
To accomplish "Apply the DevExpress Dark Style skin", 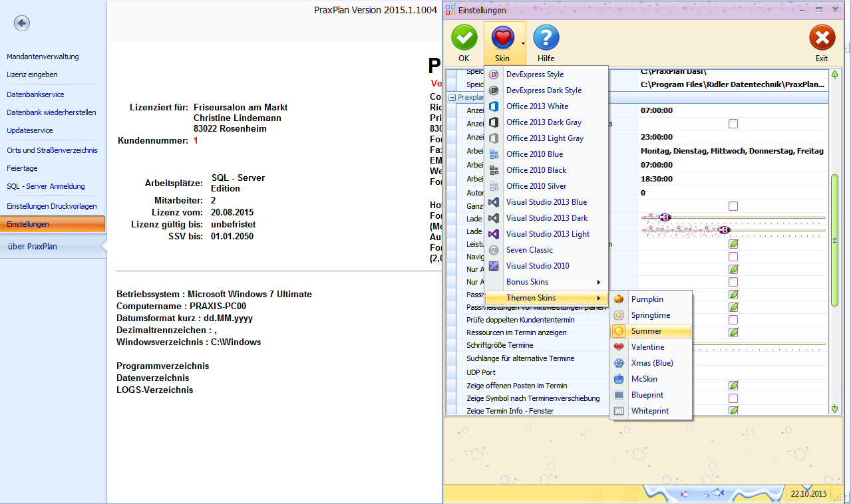I will click(x=546, y=90).
